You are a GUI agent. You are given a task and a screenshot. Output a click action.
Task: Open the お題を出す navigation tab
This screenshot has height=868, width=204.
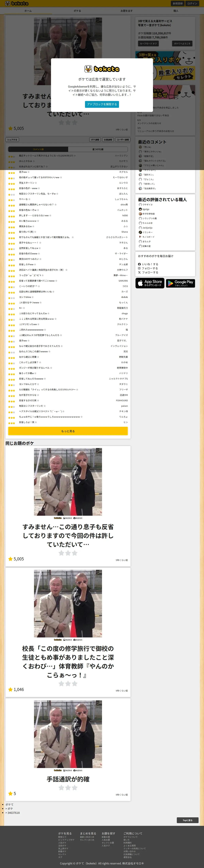pyautogui.click(x=127, y=11)
